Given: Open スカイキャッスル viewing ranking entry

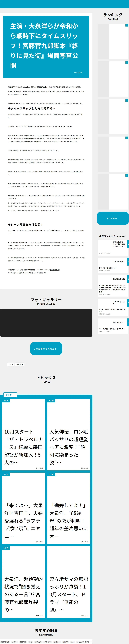Looking at the screenshot, I should coord(113,308).
